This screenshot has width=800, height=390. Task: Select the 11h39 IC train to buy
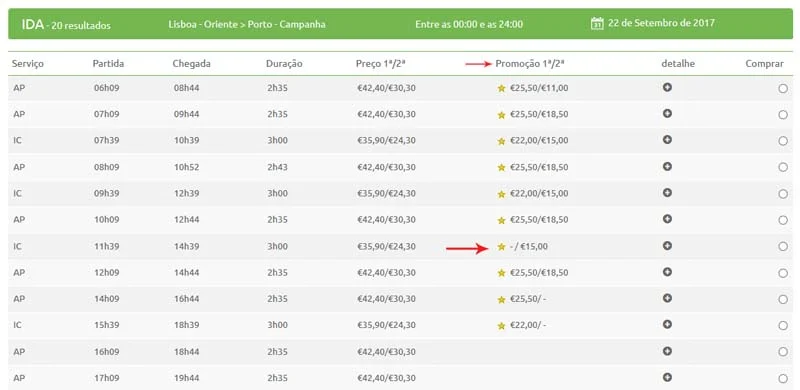[783, 247]
